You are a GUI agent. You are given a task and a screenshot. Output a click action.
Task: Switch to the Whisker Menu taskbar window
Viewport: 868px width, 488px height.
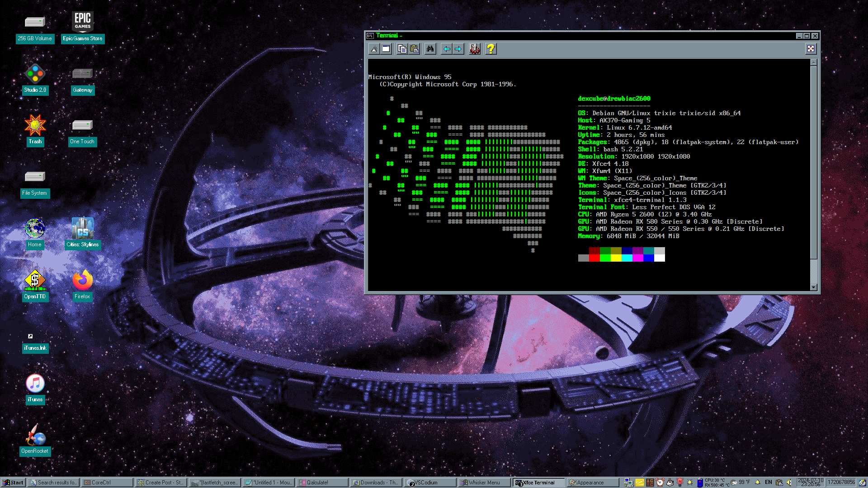click(x=484, y=483)
